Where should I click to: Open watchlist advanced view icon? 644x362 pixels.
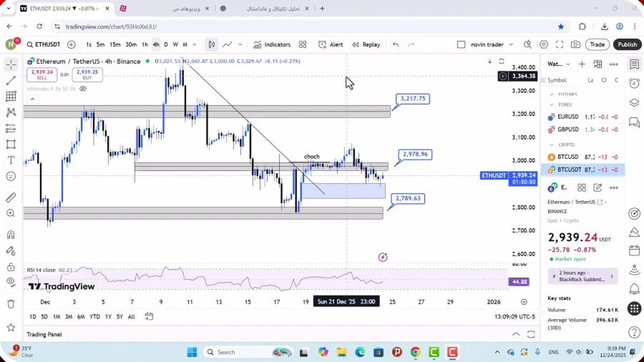click(598, 64)
